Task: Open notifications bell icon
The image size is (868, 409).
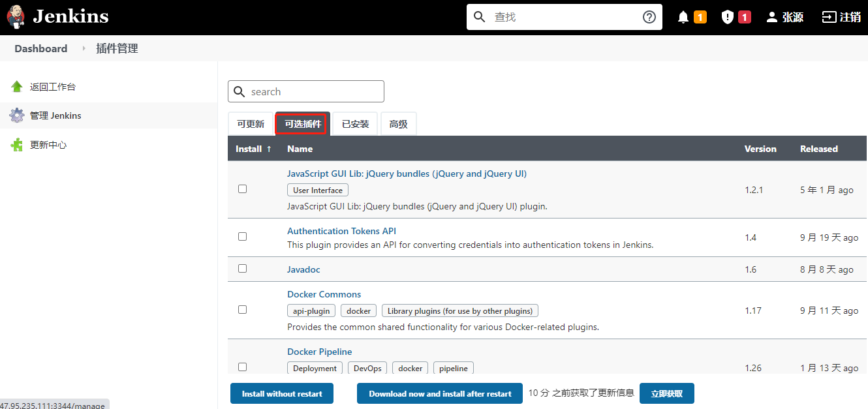Action: [683, 17]
